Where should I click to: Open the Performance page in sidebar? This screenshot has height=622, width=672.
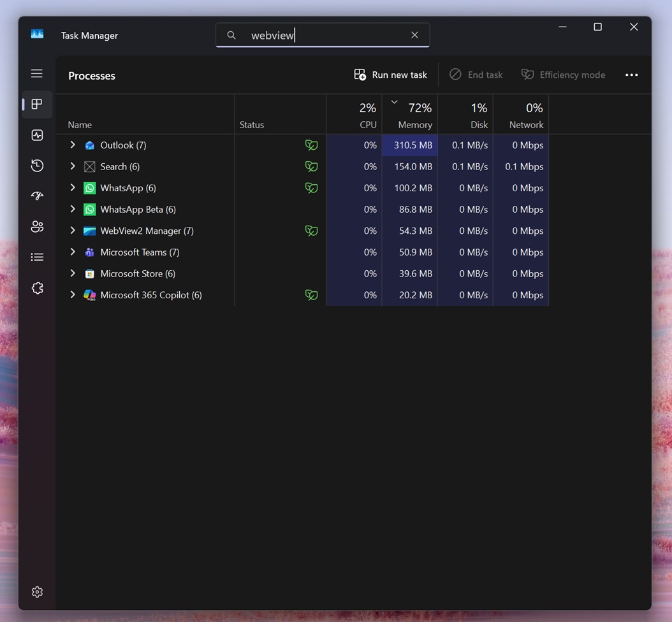point(36,134)
